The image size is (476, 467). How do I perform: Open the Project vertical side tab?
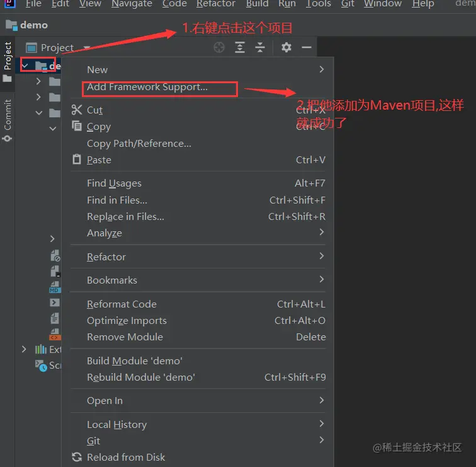(x=8, y=62)
